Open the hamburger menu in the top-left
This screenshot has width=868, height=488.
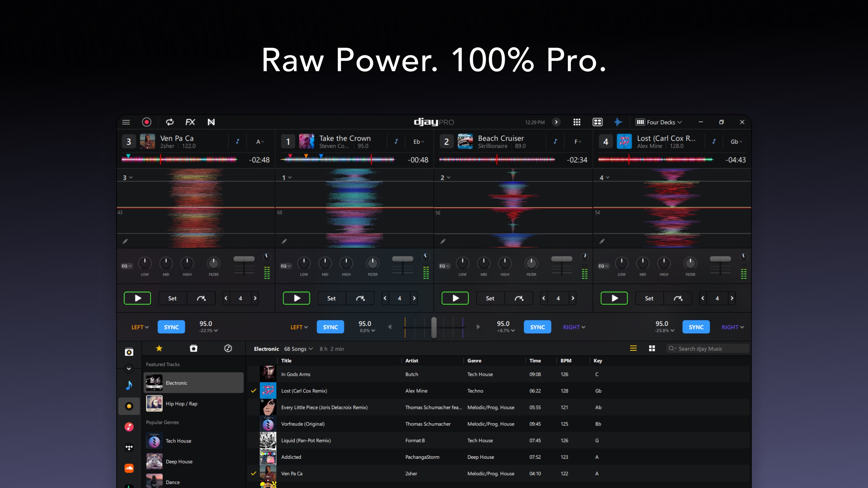[x=126, y=122]
